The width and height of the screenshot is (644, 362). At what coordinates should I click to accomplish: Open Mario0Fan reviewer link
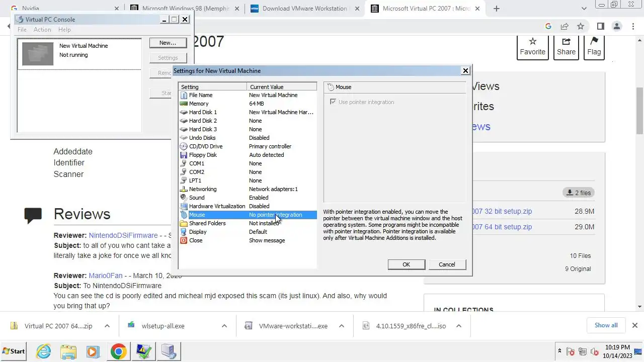[106, 276]
